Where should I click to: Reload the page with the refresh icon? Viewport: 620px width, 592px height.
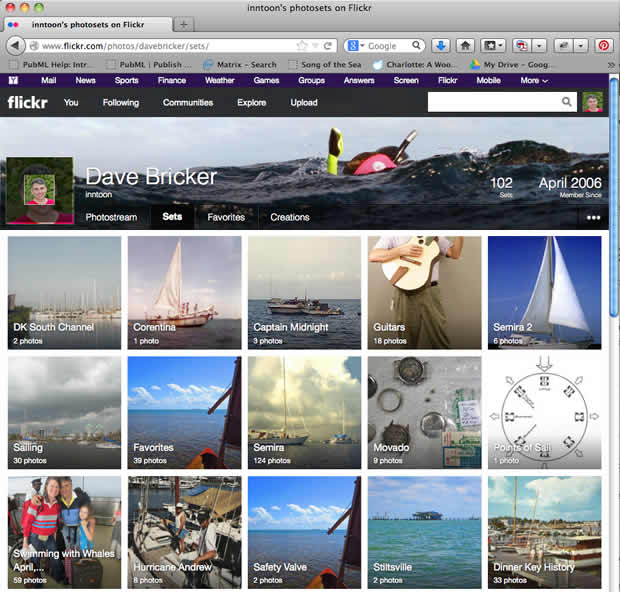[328, 46]
